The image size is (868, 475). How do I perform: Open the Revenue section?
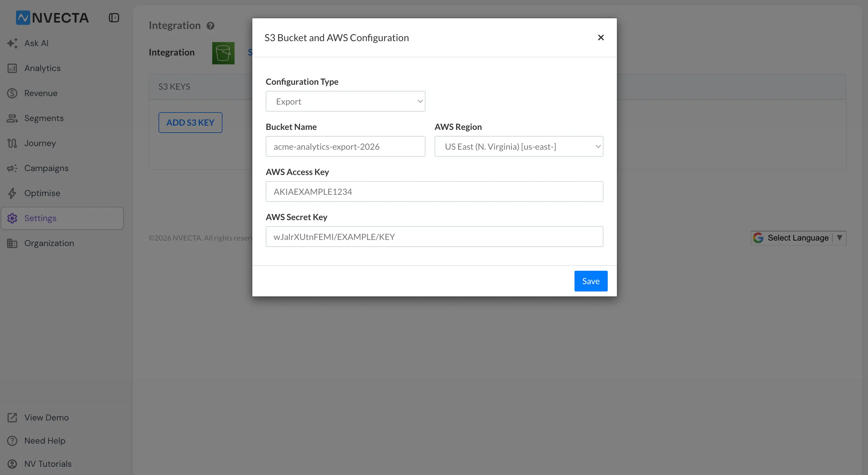41,93
